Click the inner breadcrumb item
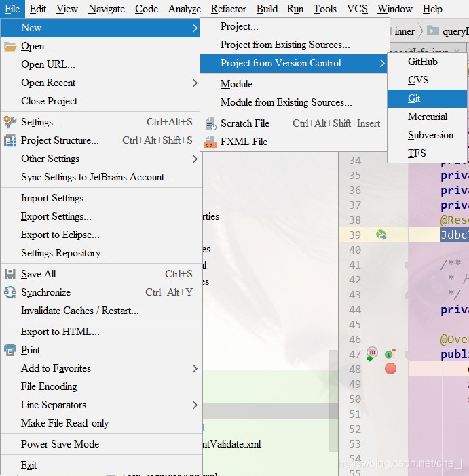 pyautogui.click(x=405, y=31)
